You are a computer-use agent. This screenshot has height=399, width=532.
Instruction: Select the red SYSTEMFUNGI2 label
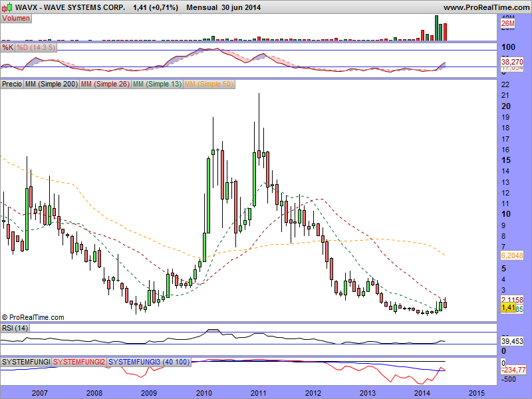click(x=79, y=362)
